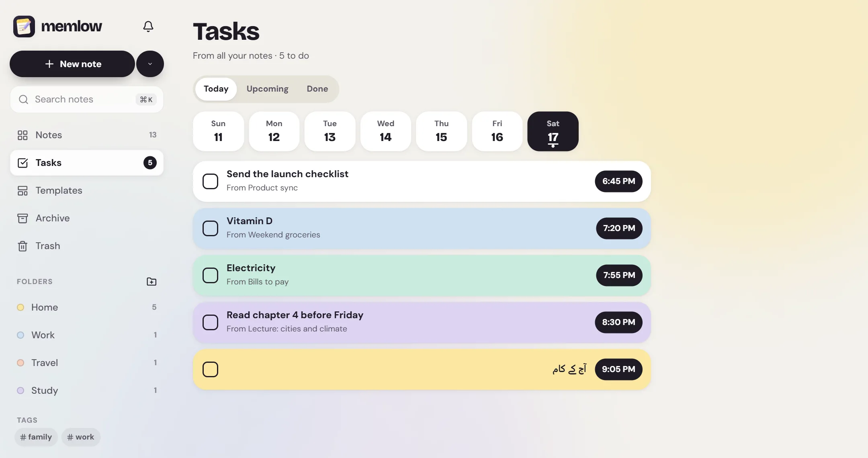Create a New note
The height and width of the screenshot is (458, 868).
(x=72, y=64)
